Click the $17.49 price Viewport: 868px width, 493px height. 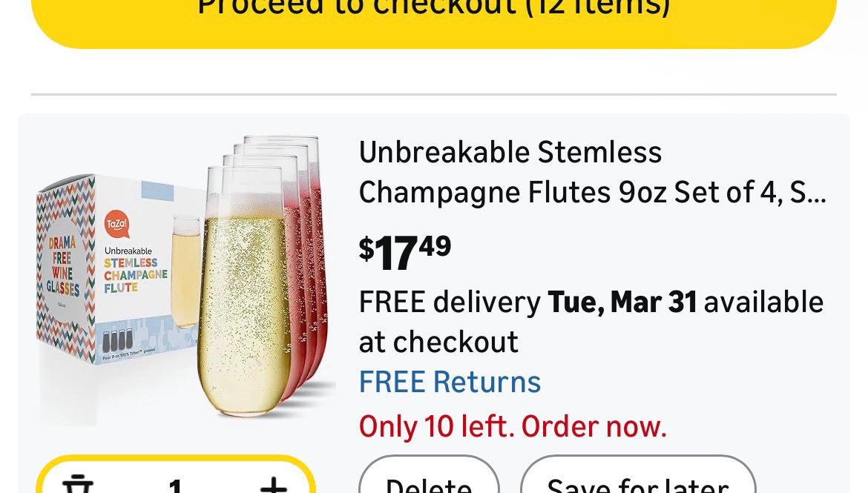click(405, 252)
